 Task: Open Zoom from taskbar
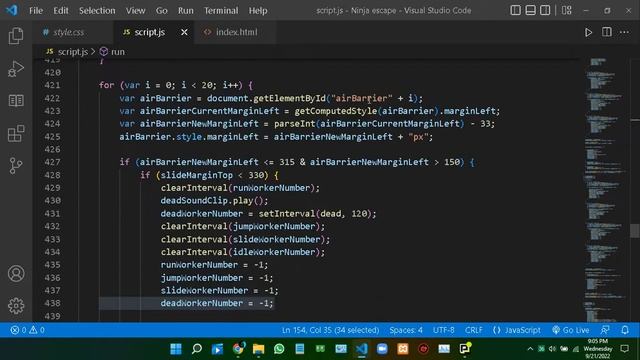click(x=382, y=349)
